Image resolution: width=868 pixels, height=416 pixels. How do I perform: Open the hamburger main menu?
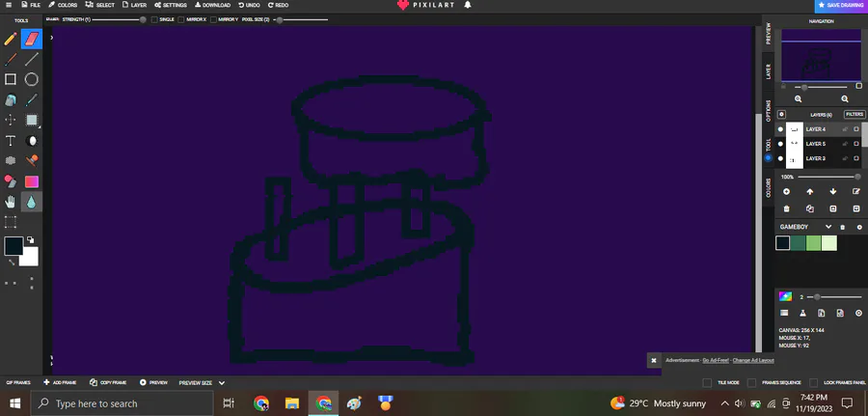[x=9, y=5]
